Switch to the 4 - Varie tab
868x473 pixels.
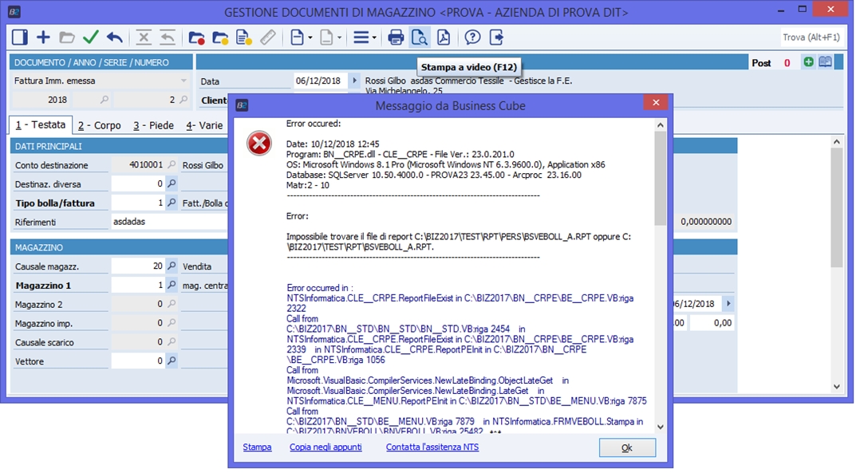tap(204, 125)
